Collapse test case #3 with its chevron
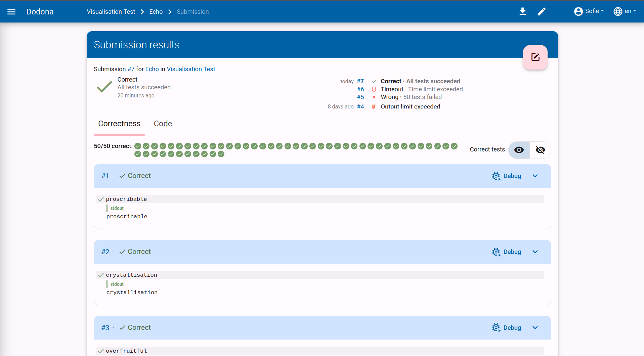The height and width of the screenshot is (356, 644). pos(535,328)
